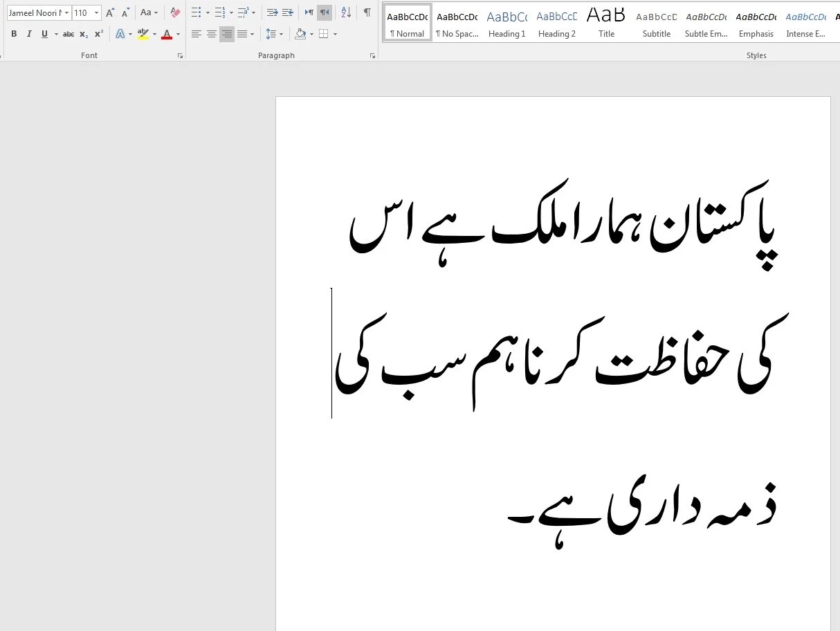This screenshot has width=840, height=631.
Task: Click the Sort icon in Paragraph group
Action: click(x=345, y=12)
